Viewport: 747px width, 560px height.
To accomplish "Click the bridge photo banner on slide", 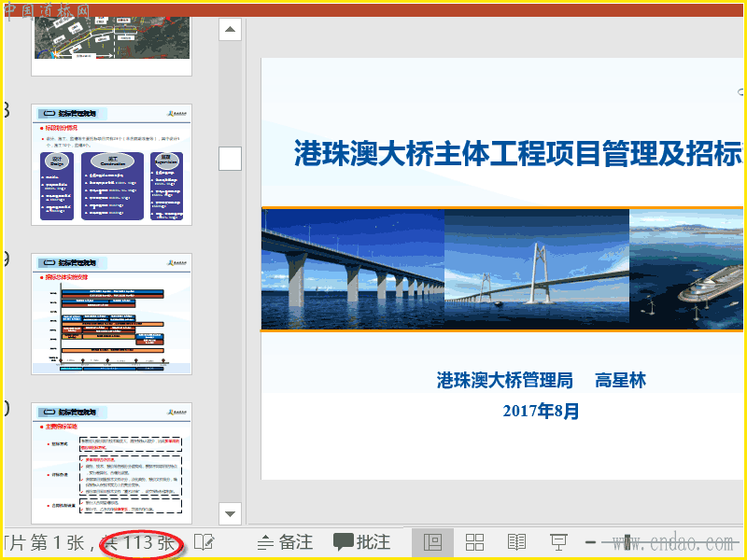I will pos(502,269).
